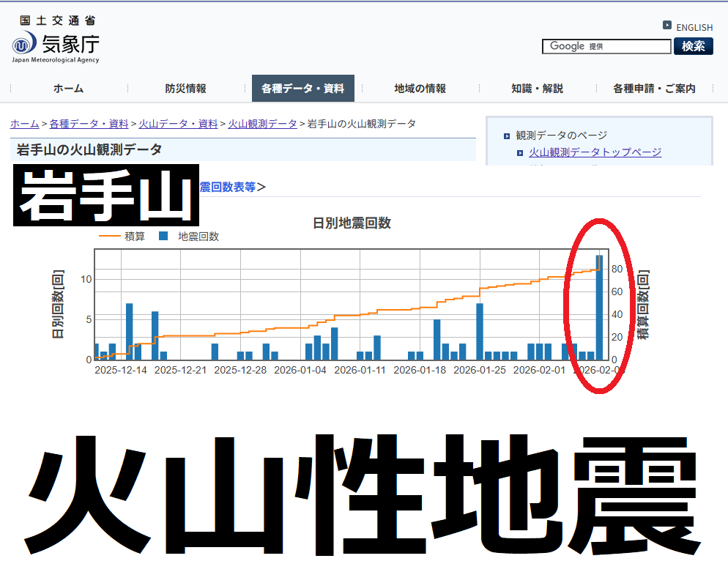Screen dimensions: 728x583
Task: Click the bullet icon before 観測データのページ
Action: point(506,135)
